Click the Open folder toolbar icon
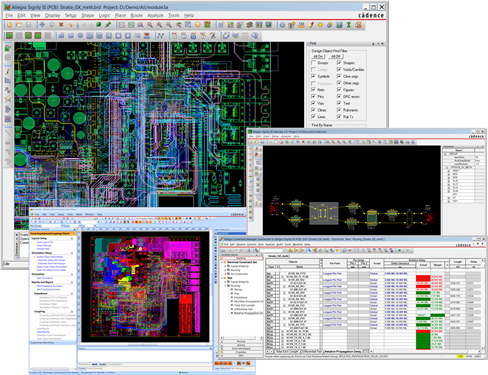The width and height of the screenshot is (488, 375). pyautogui.click(x=19, y=25)
